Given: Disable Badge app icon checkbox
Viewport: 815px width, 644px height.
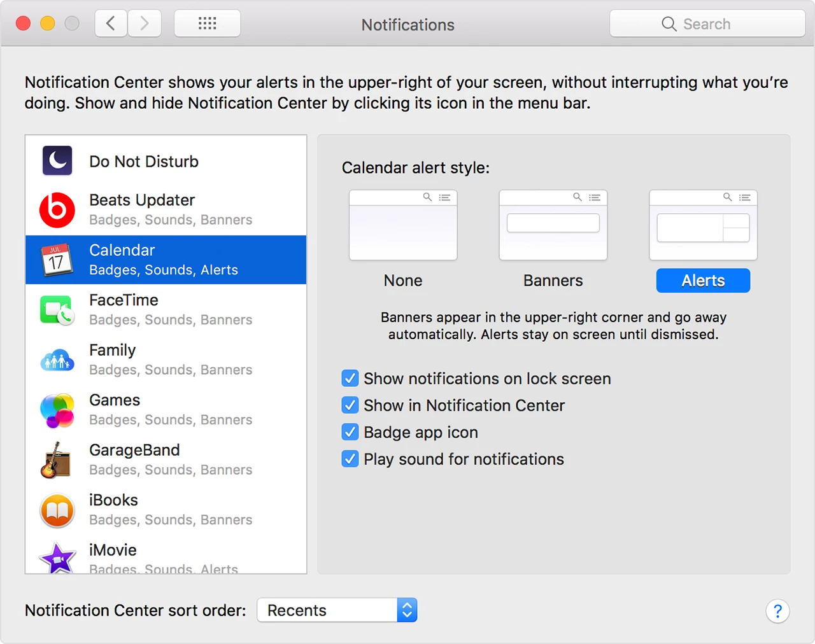Looking at the screenshot, I should [350, 432].
